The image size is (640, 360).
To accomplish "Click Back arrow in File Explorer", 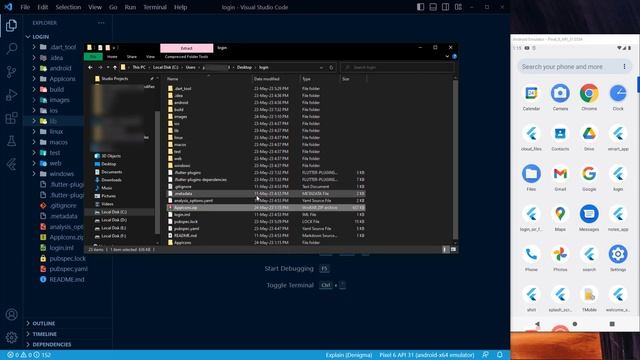I will (x=90, y=67).
